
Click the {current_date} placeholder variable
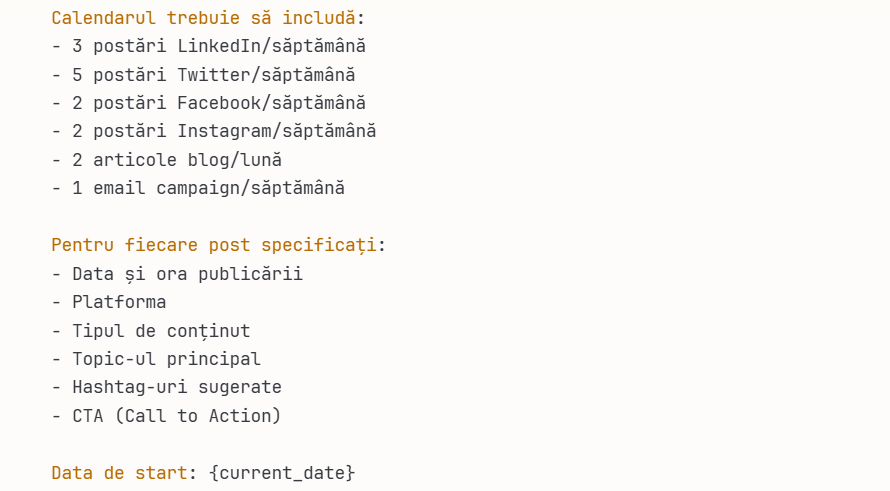pyautogui.click(x=282, y=472)
